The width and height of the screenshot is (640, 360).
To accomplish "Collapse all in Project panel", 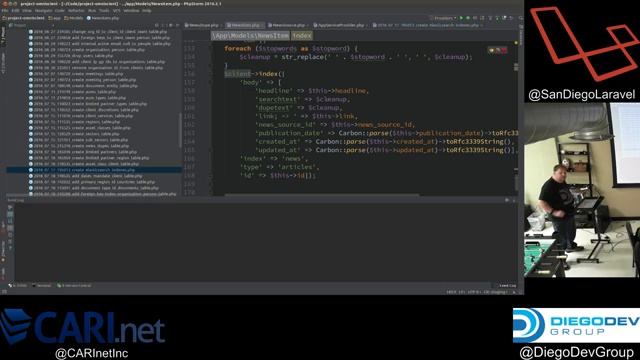I will tap(163, 25).
